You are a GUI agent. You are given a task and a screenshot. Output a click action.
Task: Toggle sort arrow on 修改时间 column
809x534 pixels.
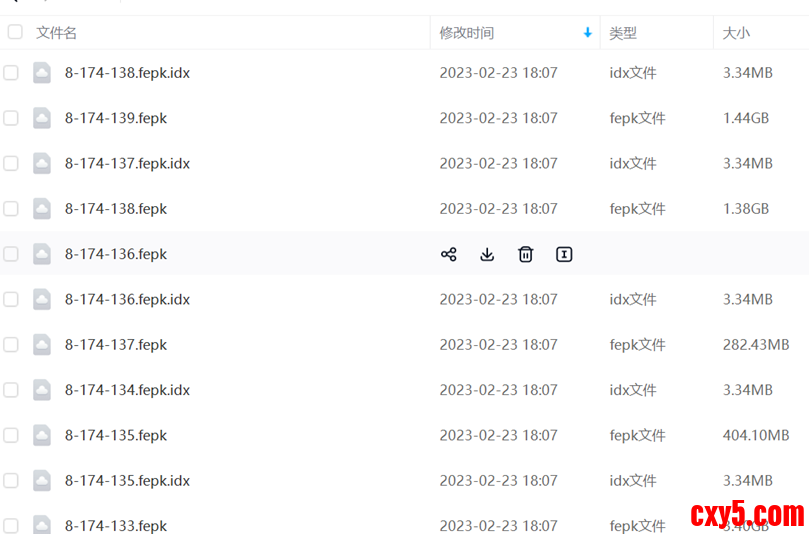click(587, 33)
